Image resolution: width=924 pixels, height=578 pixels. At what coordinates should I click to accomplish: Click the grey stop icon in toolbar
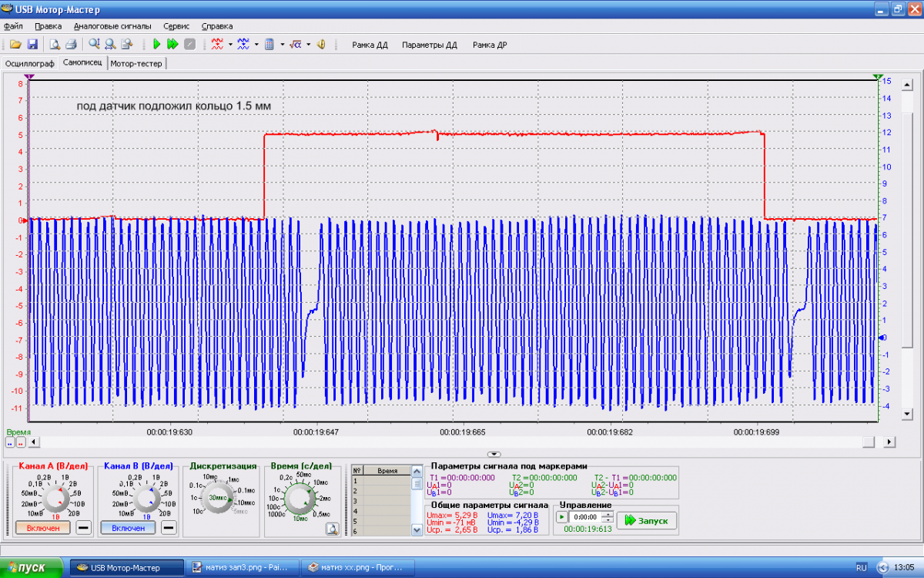click(189, 45)
